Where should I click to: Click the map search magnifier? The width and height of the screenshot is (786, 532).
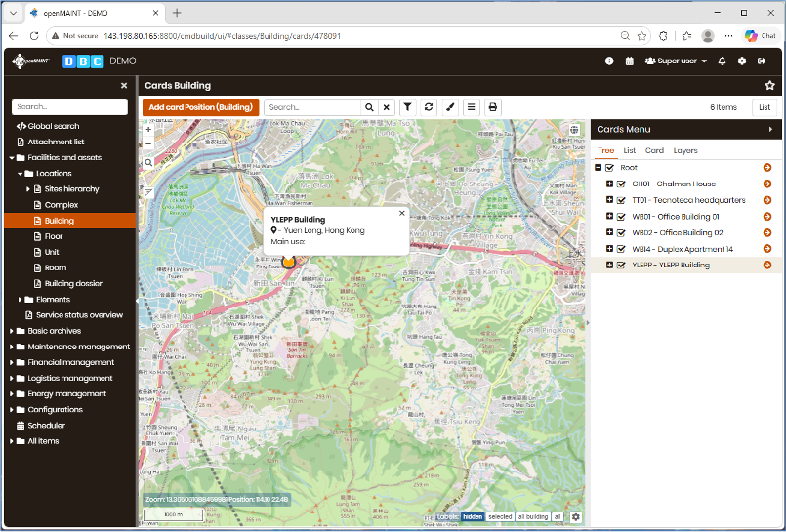[148, 163]
